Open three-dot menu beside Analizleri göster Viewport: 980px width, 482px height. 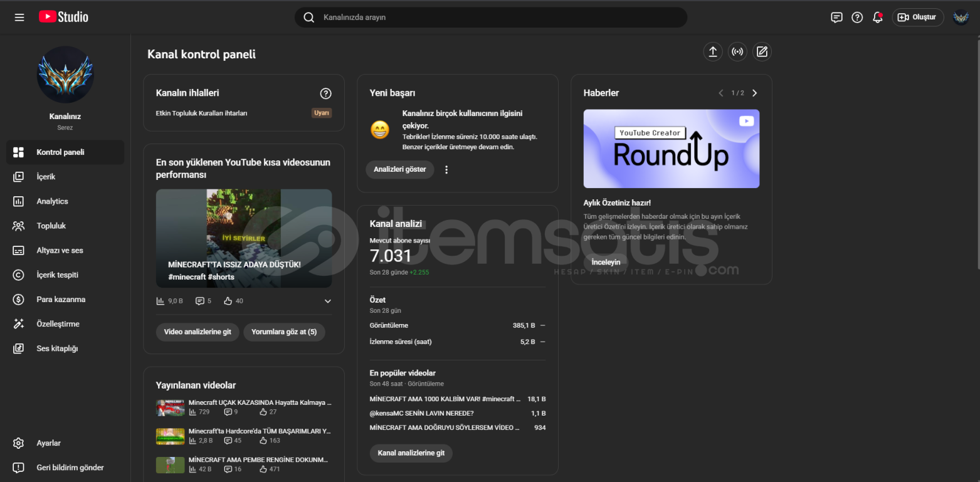coord(446,170)
